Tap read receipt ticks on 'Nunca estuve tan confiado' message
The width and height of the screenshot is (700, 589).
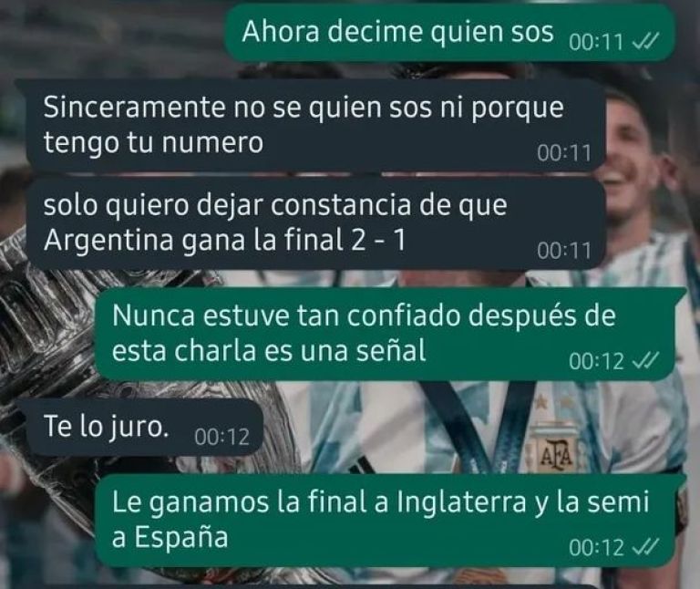(x=646, y=361)
